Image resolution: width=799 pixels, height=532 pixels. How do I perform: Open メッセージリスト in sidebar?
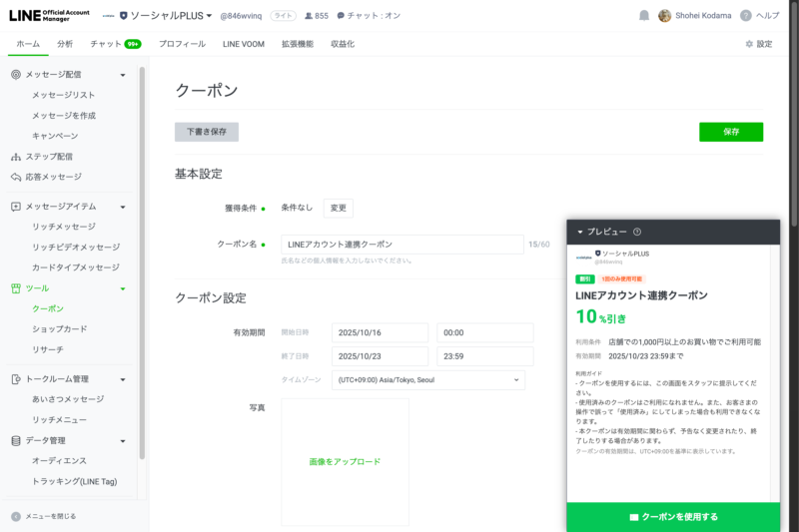63,95
